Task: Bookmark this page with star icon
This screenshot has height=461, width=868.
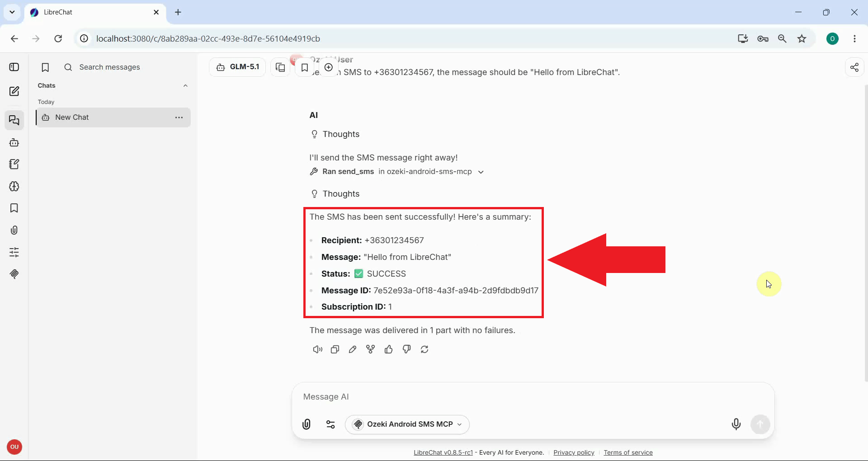Action: point(802,39)
